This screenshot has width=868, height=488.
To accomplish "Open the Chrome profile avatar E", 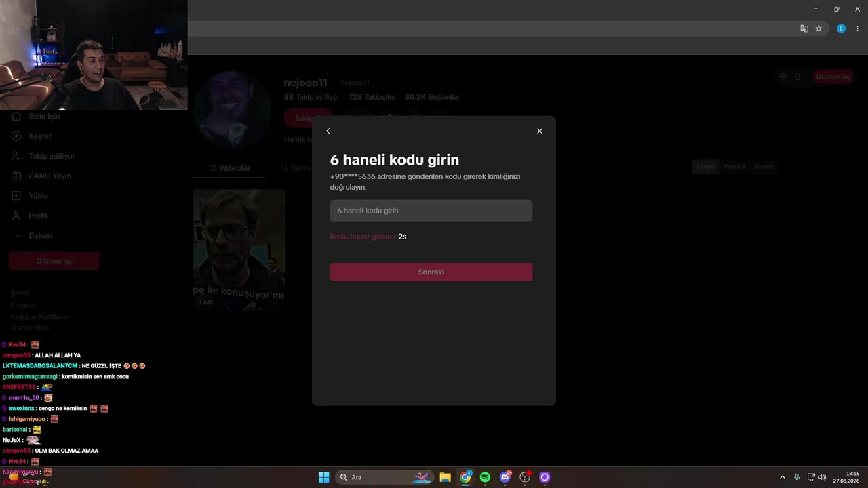I will (x=841, y=28).
